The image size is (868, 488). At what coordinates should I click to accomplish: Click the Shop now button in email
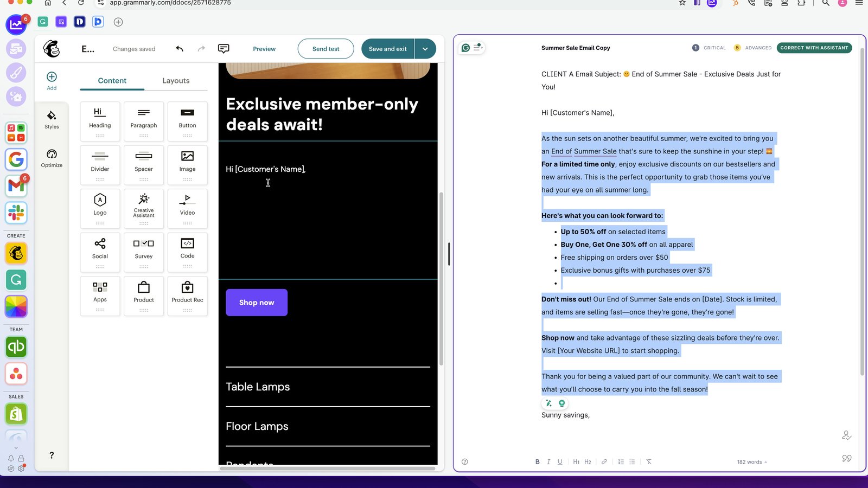(257, 303)
